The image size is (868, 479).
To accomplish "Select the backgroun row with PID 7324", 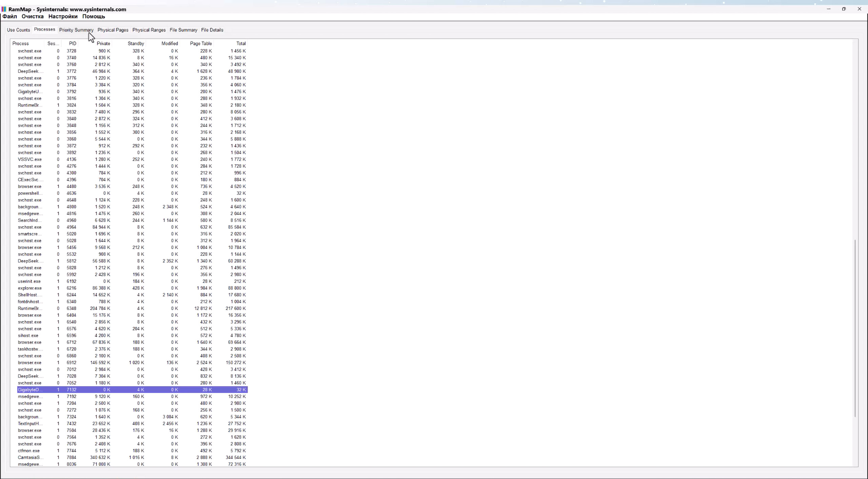I will click(132, 417).
